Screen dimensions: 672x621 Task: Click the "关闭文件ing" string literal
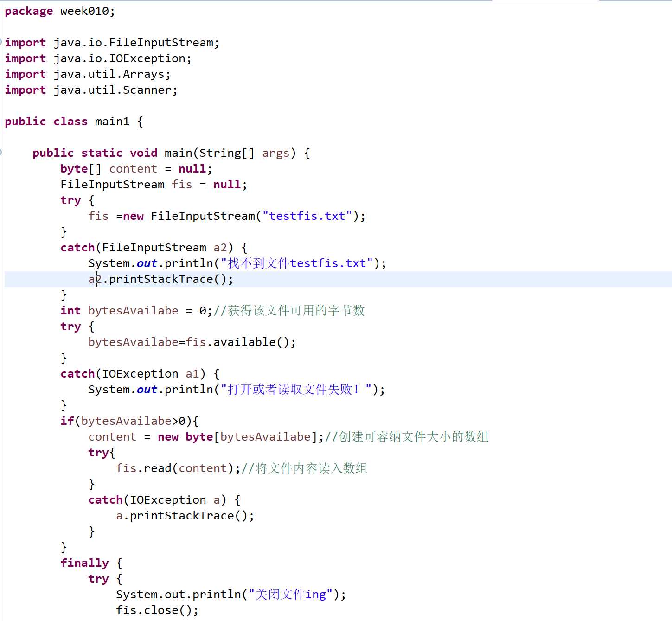point(291,595)
